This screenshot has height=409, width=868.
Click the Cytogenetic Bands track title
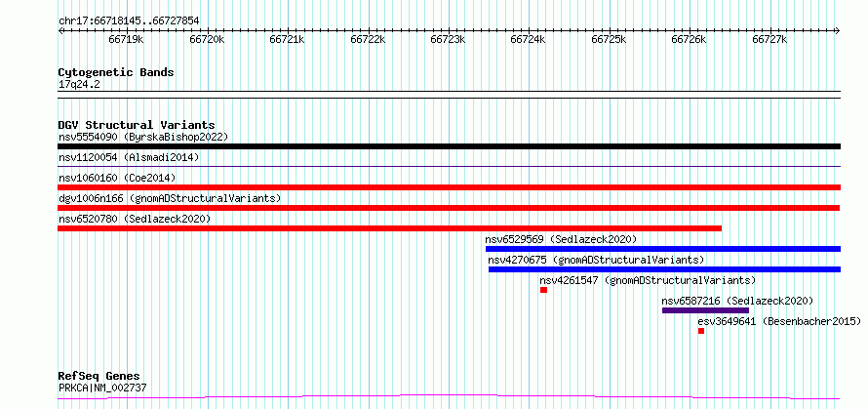click(116, 72)
